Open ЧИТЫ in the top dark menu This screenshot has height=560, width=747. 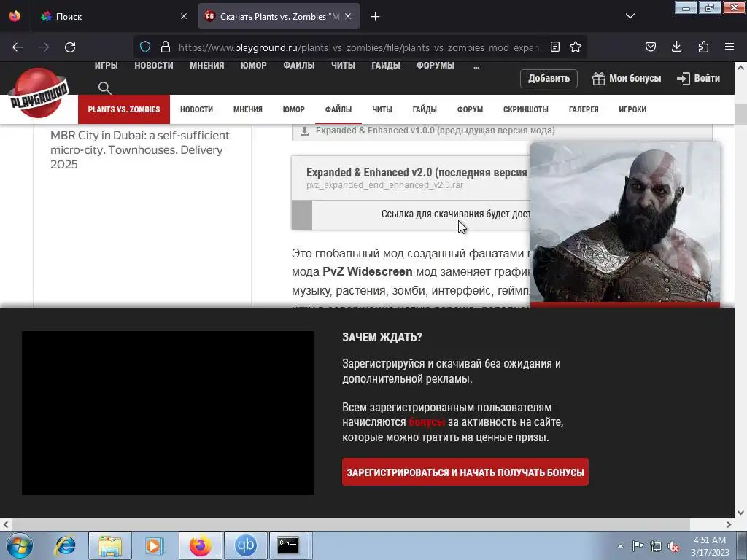343,66
